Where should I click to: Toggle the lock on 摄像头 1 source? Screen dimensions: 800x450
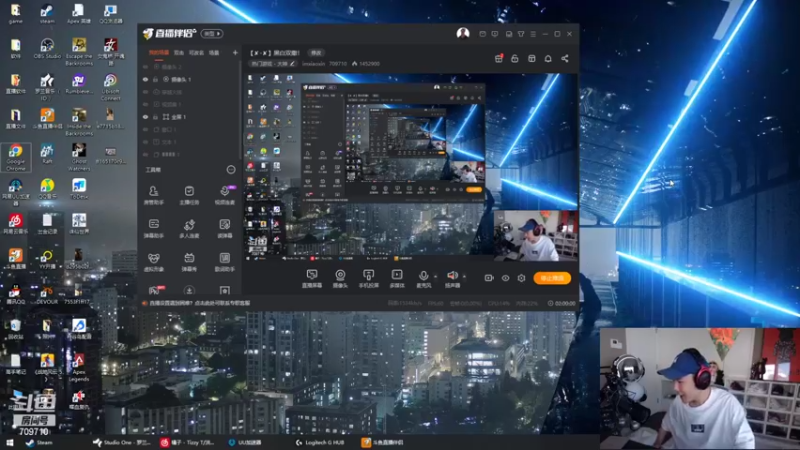(155, 80)
